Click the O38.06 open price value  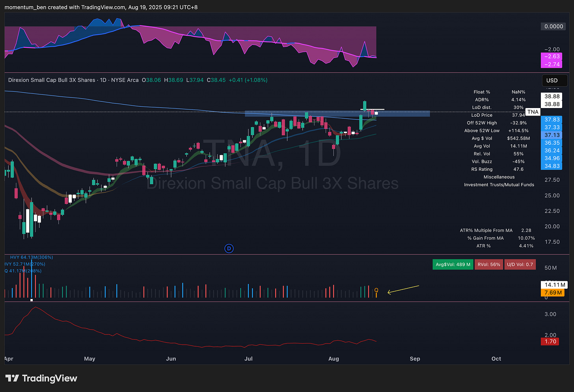click(151, 80)
